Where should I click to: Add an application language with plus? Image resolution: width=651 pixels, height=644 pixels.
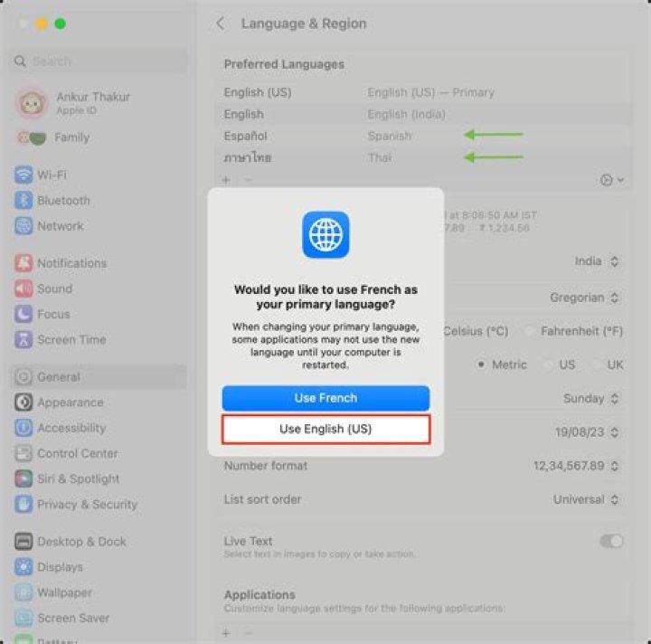[x=226, y=633]
